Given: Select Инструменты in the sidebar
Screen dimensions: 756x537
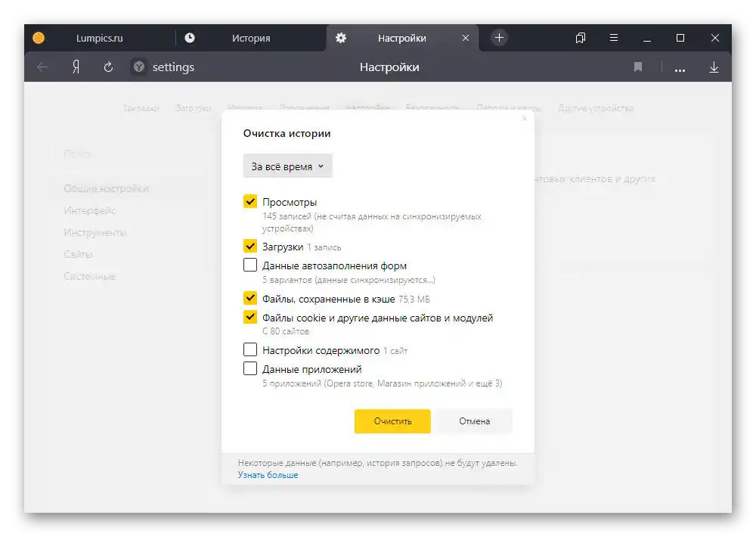Looking at the screenshot, I should [95, 232].
